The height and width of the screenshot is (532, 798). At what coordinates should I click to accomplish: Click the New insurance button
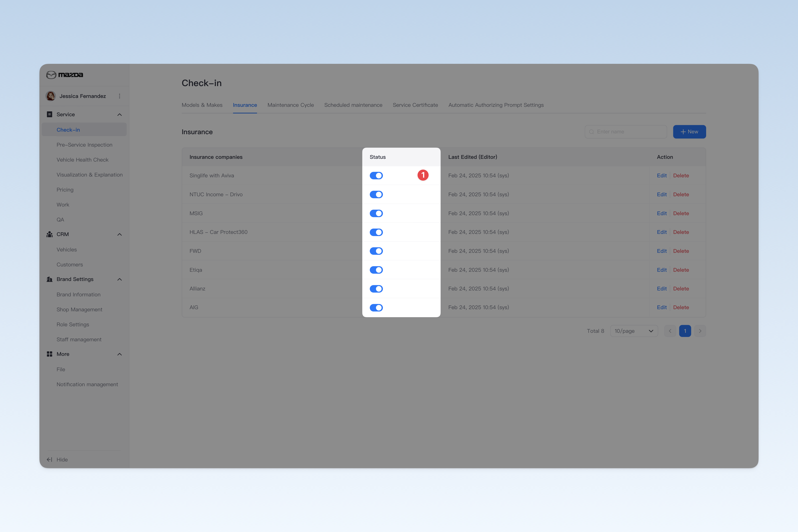689,132
